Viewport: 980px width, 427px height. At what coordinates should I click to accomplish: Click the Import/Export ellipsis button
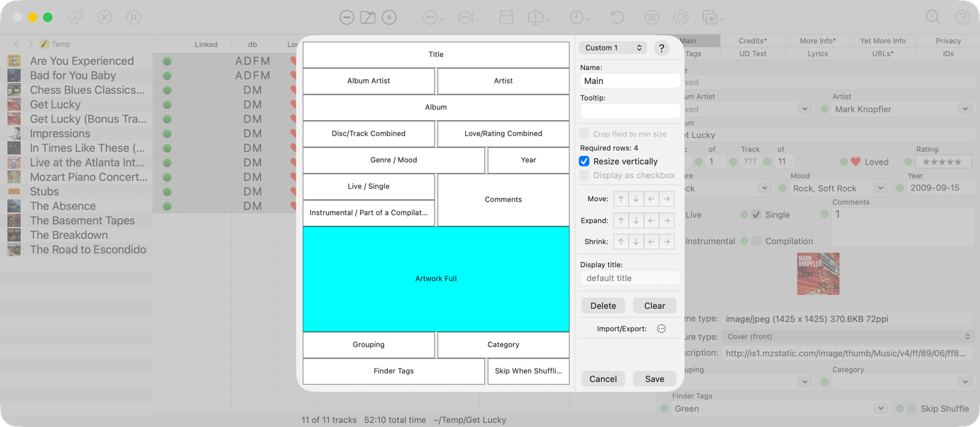click(661, 329)
